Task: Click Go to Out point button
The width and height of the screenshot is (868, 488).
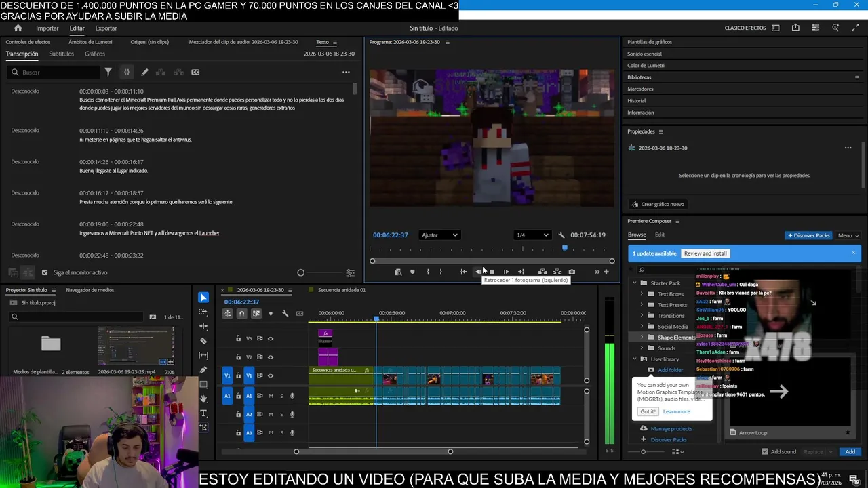Action: [521, 272]
